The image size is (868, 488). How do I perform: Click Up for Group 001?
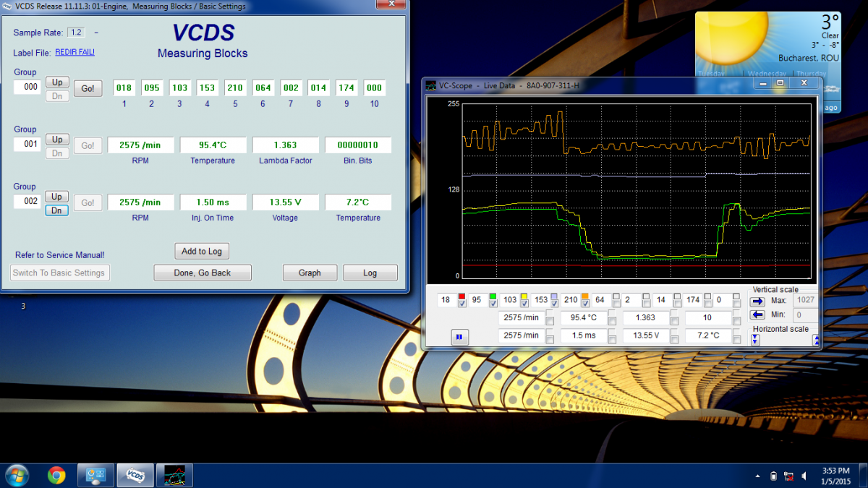tap(57, 139)
